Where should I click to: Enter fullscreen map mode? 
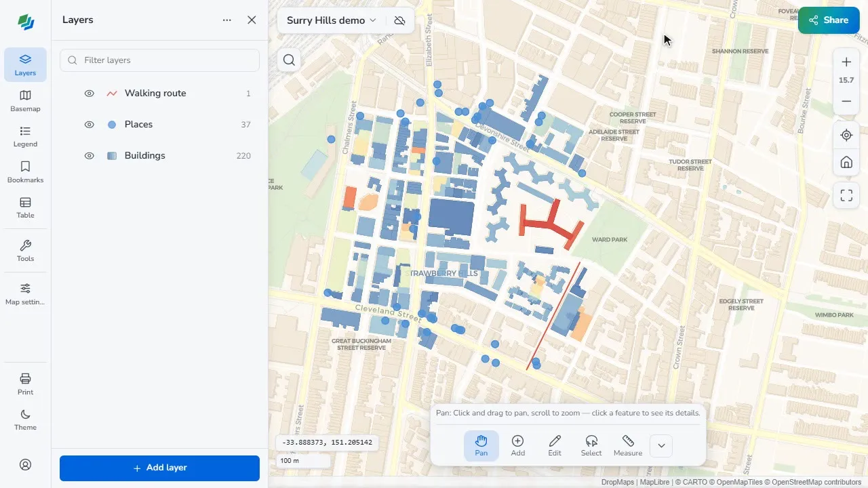(846, 196)
